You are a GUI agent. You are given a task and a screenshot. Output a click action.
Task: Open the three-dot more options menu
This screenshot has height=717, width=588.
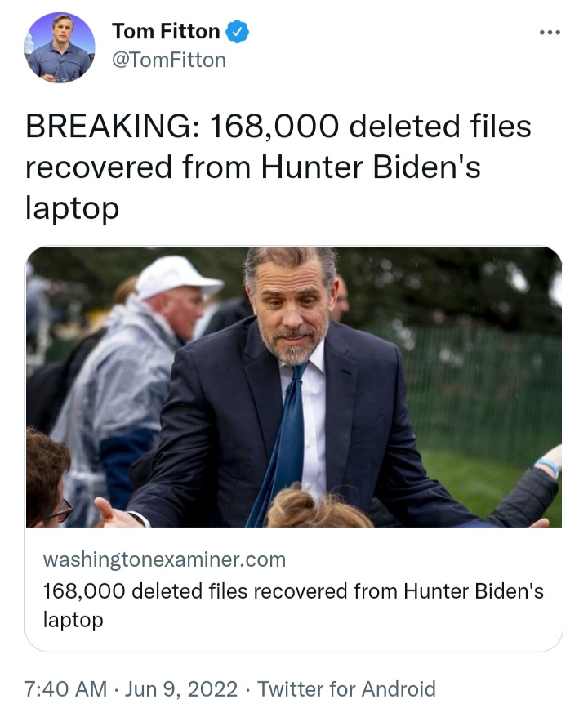[550, 33]
